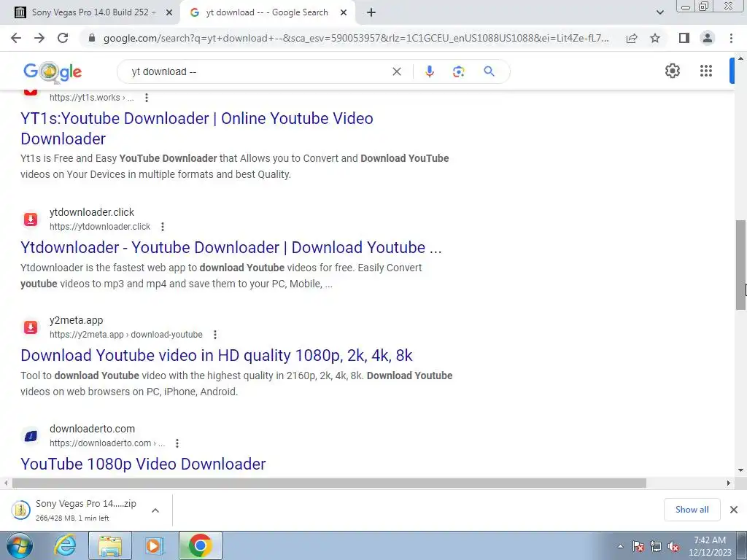Mute via the tray volume icon

pos(673,546)
